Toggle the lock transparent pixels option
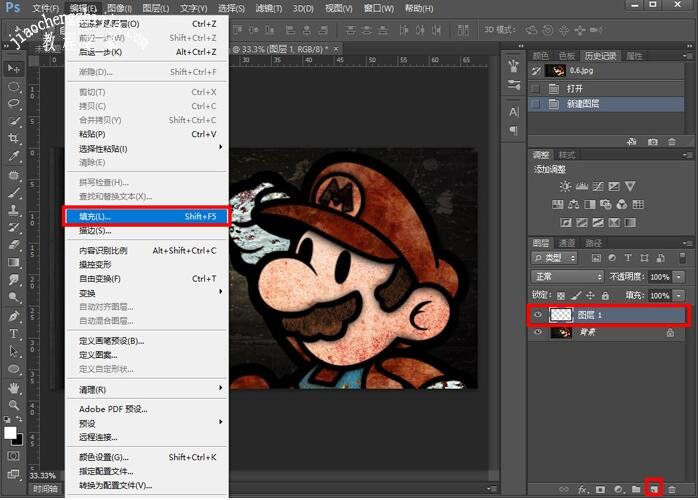Viewport: 698px width, 500px height. (559, 296)
